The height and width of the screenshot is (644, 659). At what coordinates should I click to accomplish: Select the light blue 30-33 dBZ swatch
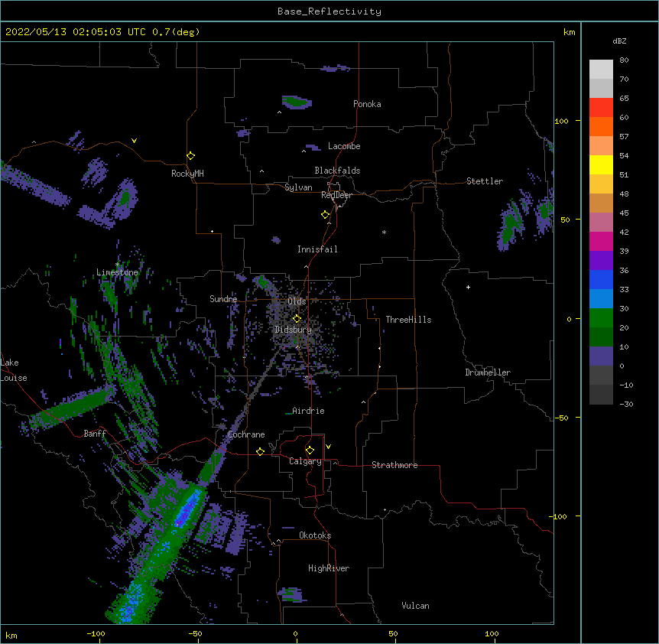(601, 299)
